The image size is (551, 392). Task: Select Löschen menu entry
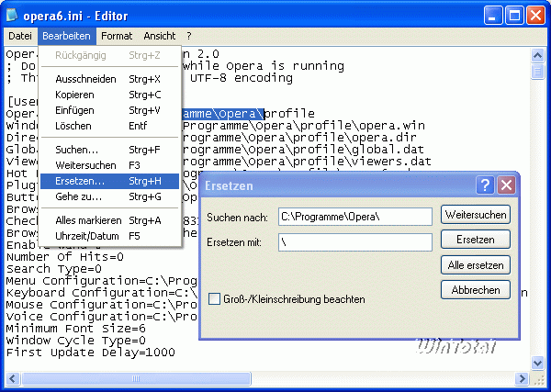(x=109, y=126)
